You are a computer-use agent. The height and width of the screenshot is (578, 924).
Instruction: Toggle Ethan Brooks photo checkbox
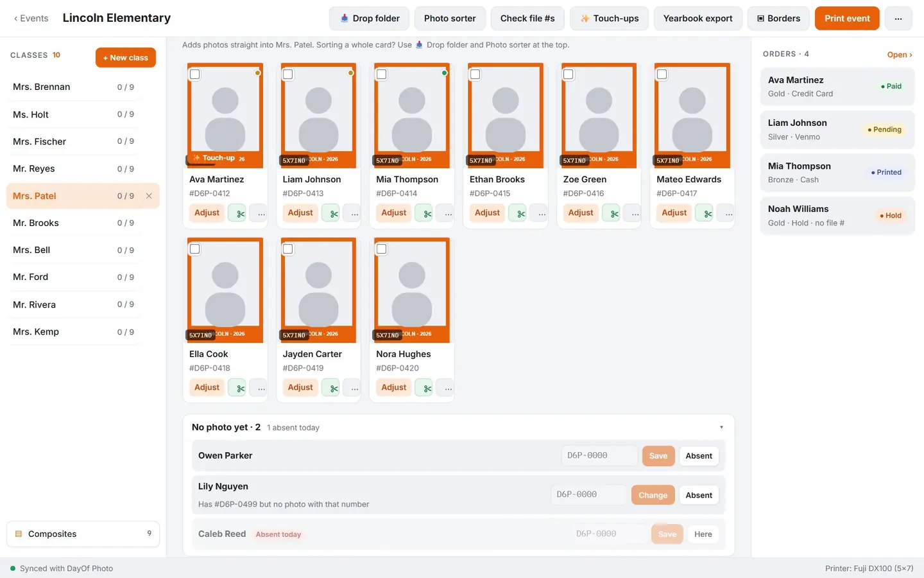click(x=475, y=74)
